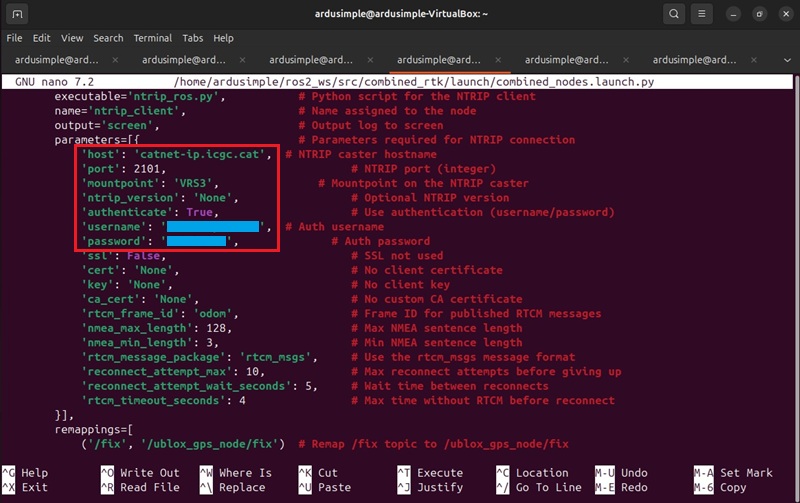Open a new terminal tab with the title bar icon

[x=19, y=14]
